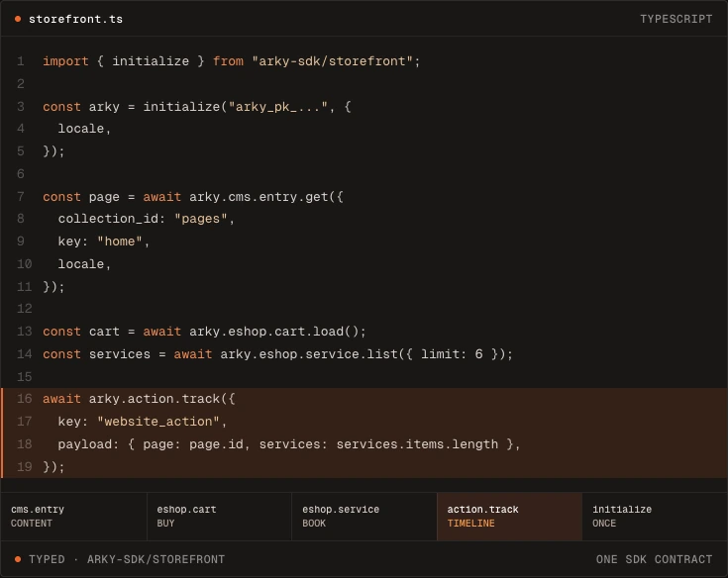Screen dimensions: 728x578
Task: Open the eshop.service BOOK tab
Action: tap(364, 517)
